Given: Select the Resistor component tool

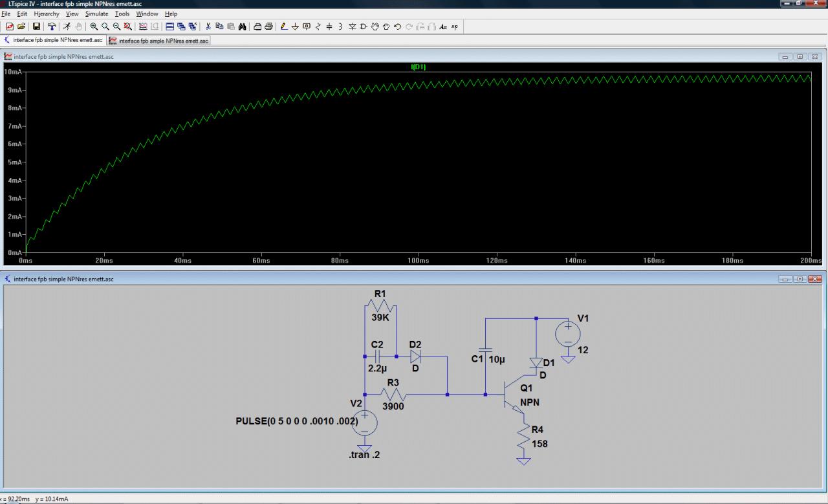Looking at the screenshot, I should tap(318, 27).
